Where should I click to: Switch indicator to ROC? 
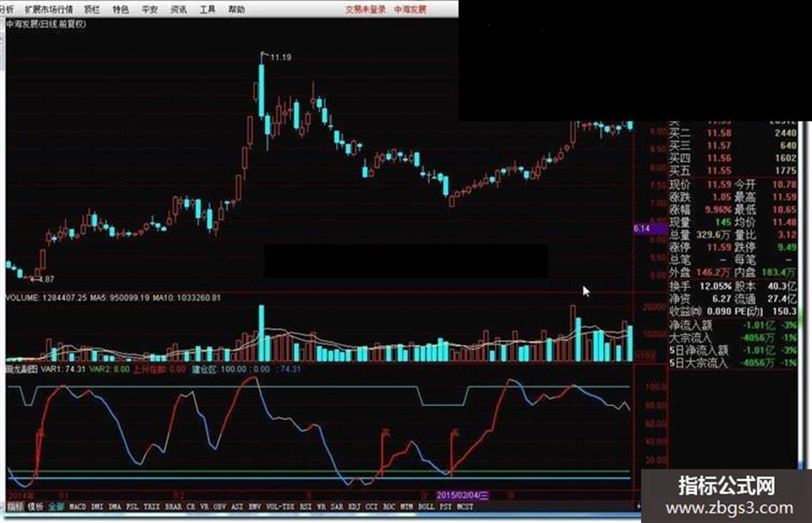[389, 507]
